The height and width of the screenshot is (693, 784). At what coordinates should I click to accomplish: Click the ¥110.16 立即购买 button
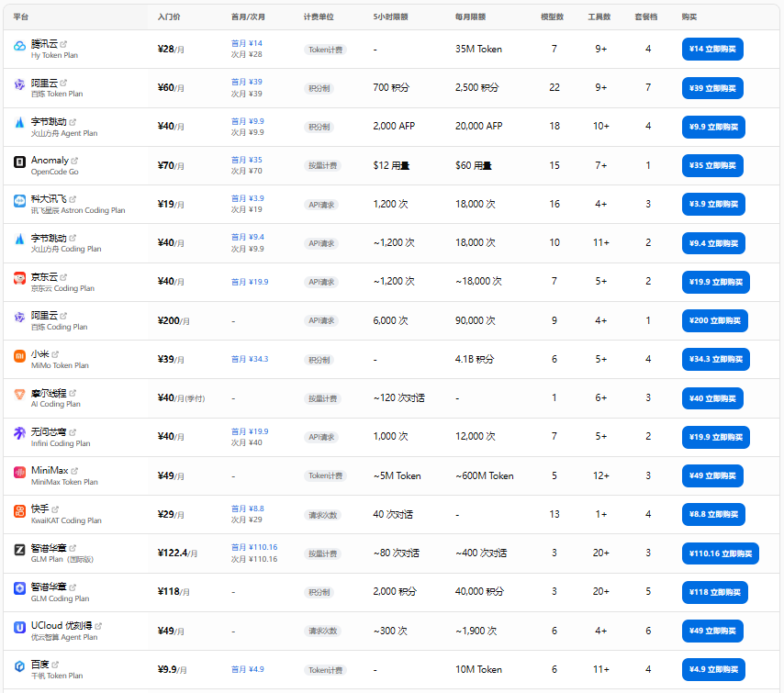[721, 553]
